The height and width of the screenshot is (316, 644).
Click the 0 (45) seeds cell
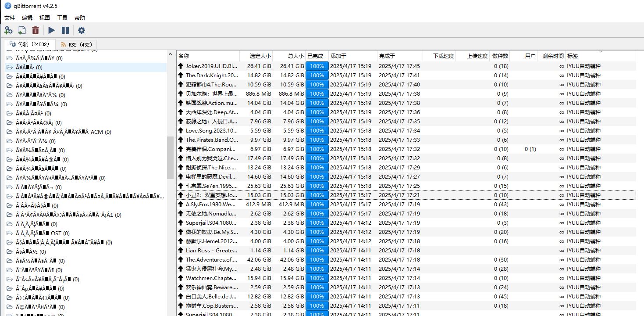pyautogui.click(x=501, y=296)
